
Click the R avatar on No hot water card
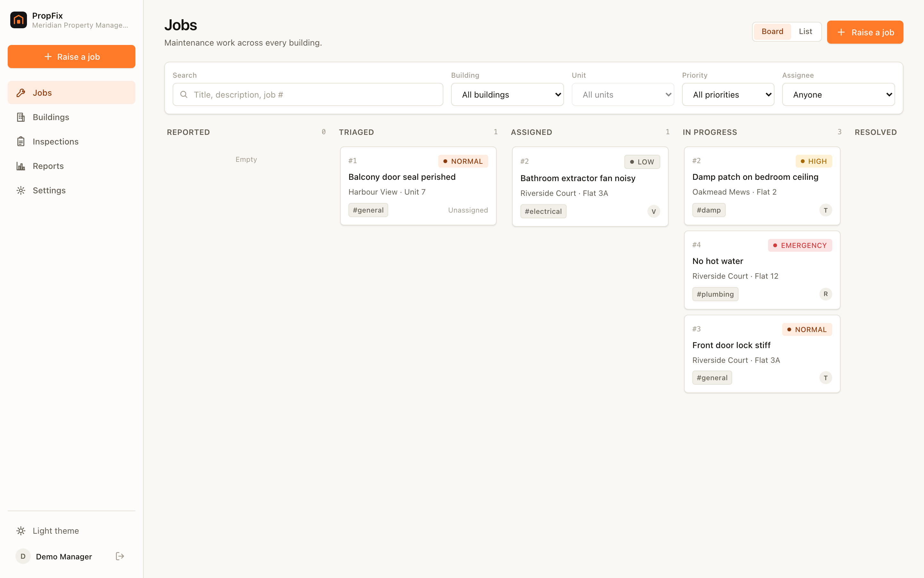tap(826, 294)
